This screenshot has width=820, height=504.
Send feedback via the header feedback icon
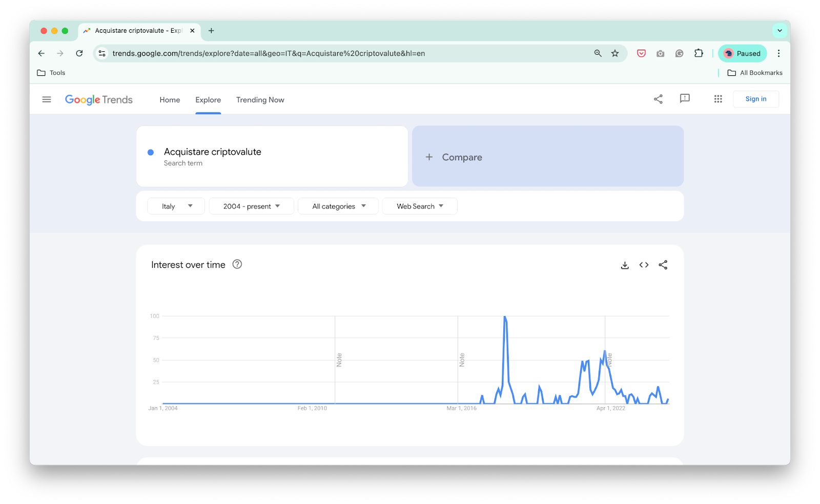(x=685, y=99)
